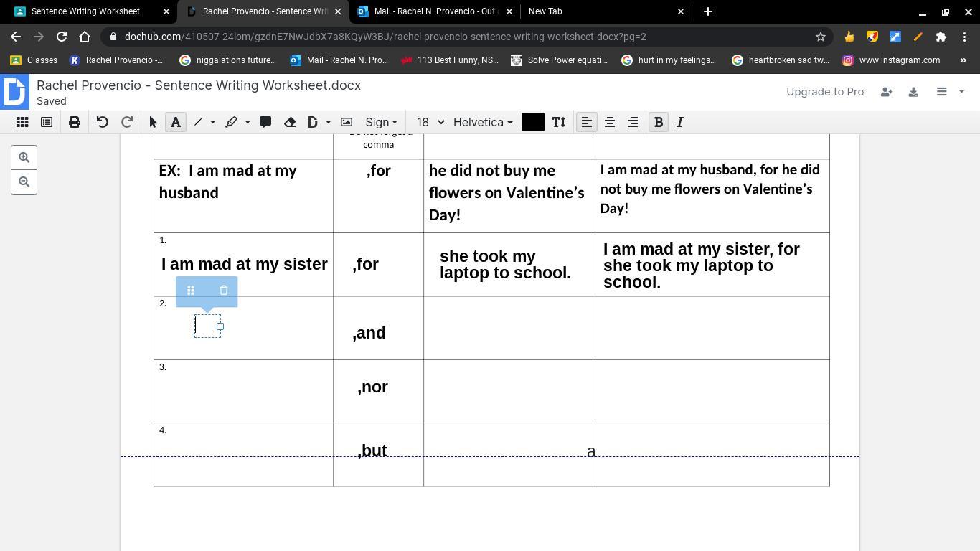This screenshot has width=980, height=551.
Task: Select the insert image tool
Action: tap(347, 122)
